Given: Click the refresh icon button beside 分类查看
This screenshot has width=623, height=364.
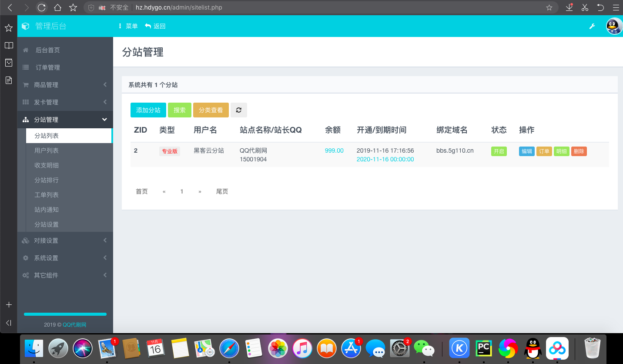Looking at the screenshot, I should [238, 110].
